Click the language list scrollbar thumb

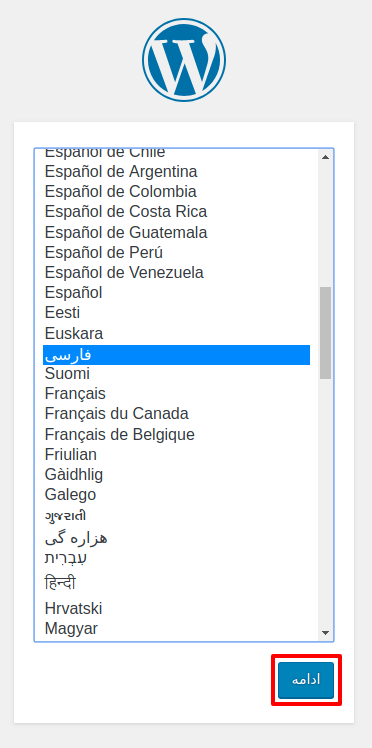point(326,332)
